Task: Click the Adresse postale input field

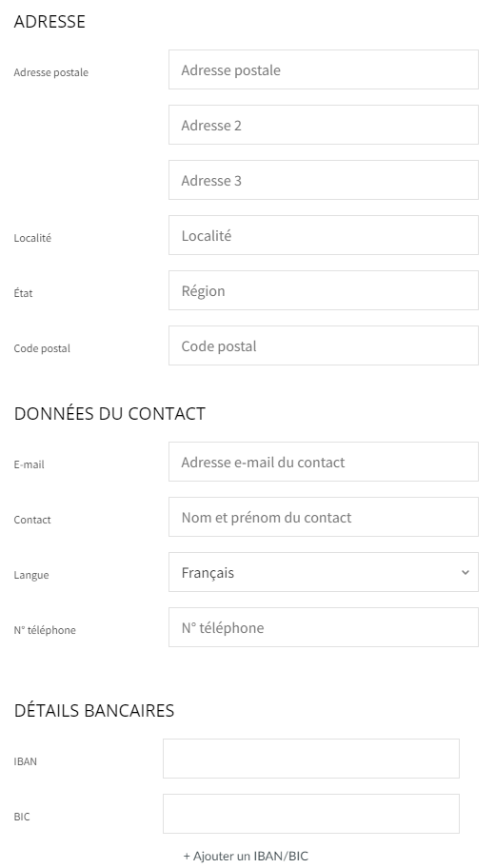Action: [324, 69]
